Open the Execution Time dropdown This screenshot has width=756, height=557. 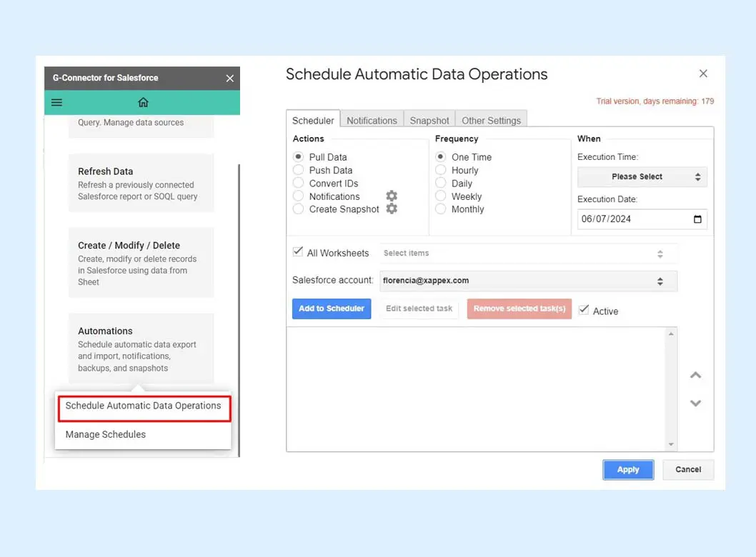pos(642,177)
